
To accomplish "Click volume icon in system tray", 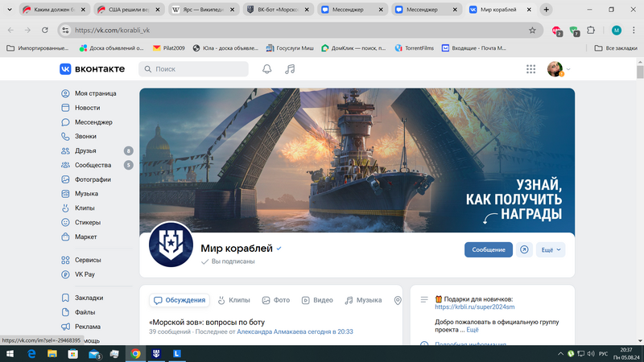I will tap(591, 354).
